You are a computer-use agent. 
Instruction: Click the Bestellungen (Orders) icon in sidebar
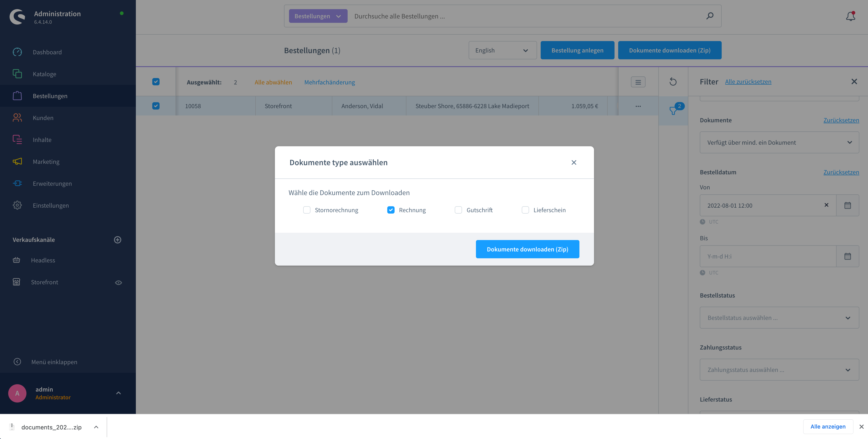pyautogui.click(x=17, y=96)
